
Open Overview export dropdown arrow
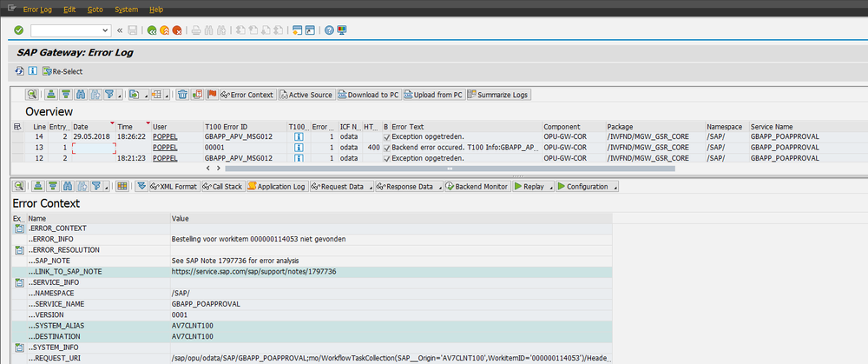pyautogui.click(x=145, y=96)
